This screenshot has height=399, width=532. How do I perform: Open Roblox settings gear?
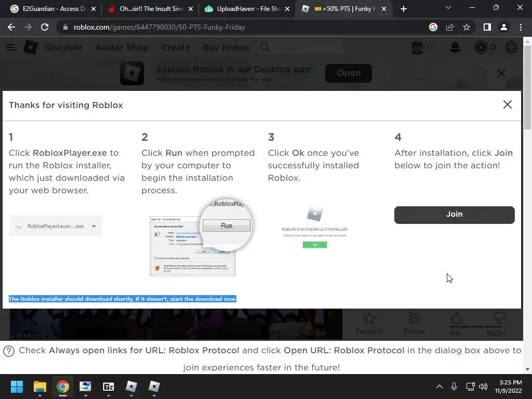tap(511, 47)
